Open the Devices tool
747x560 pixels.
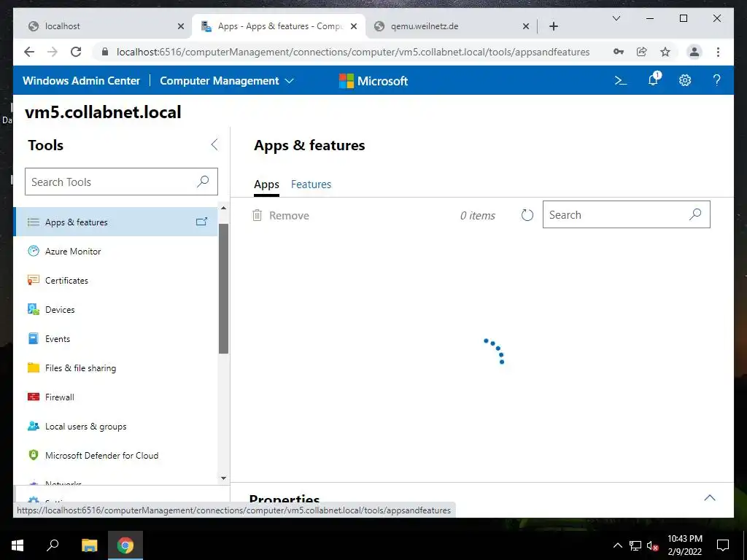pyautogui.click(x=116, y=309)
